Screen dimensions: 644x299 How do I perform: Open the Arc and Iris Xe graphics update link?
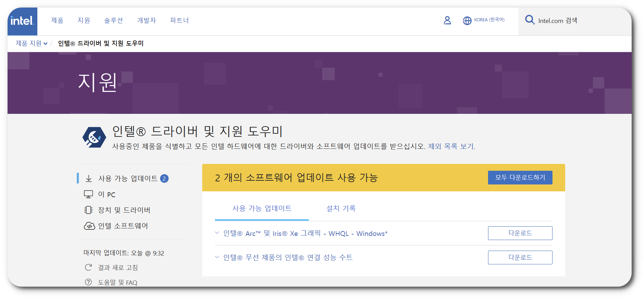(x=305, y=234)
